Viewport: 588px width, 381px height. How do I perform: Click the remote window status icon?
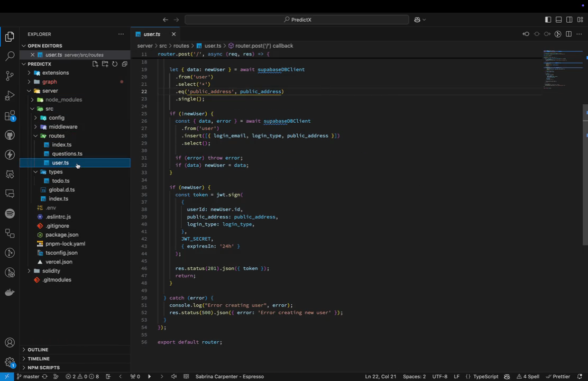click(x=7, y=376)
